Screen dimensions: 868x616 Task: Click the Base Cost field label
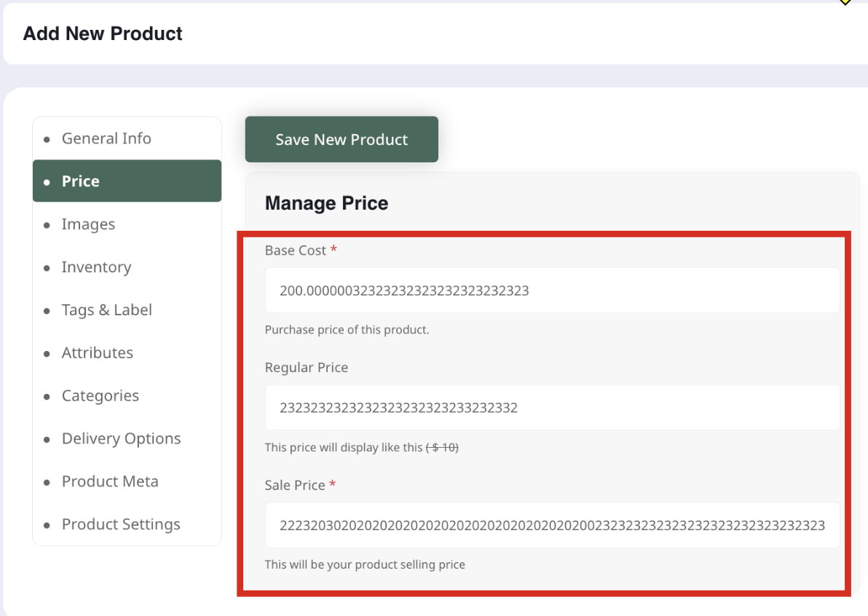pyautogui.click(x=296, y=250)
